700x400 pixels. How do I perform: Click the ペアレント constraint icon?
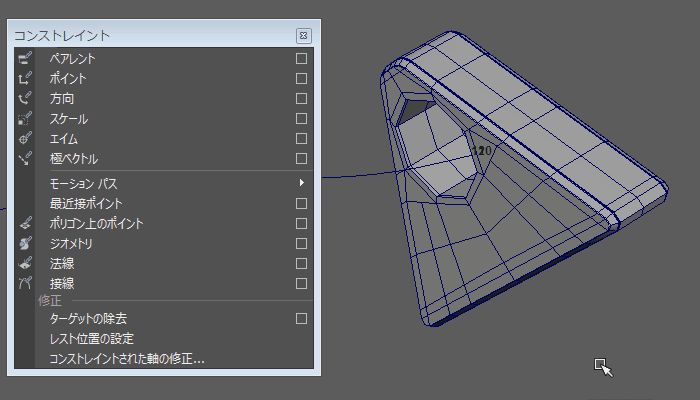(x=25, y=58)
